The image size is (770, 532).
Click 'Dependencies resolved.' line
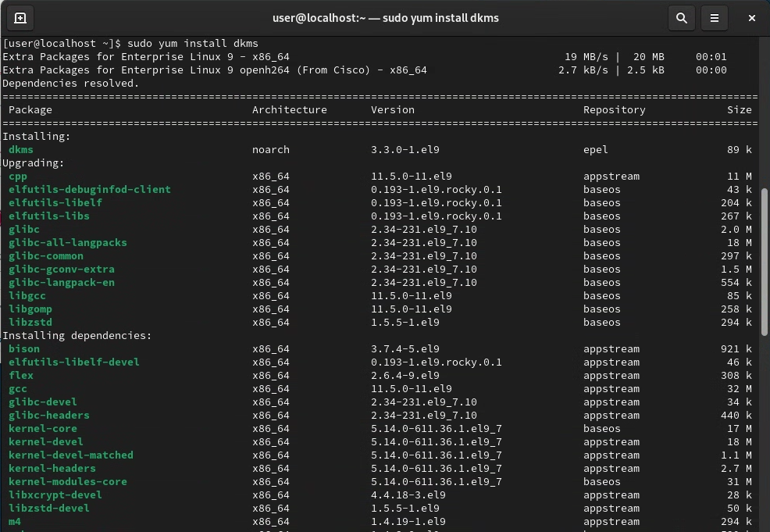click(71, 83)
